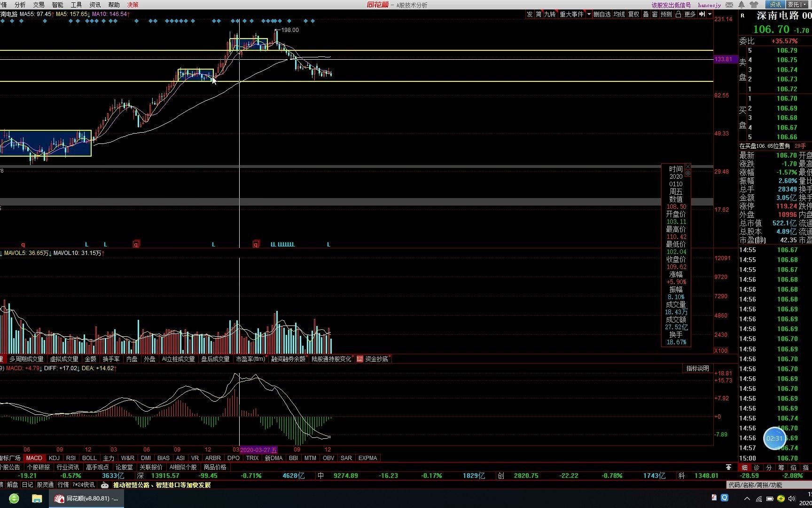Screen dimensions: 812x508
Task: Open the 工具 menu
Action: pos(76,5)
